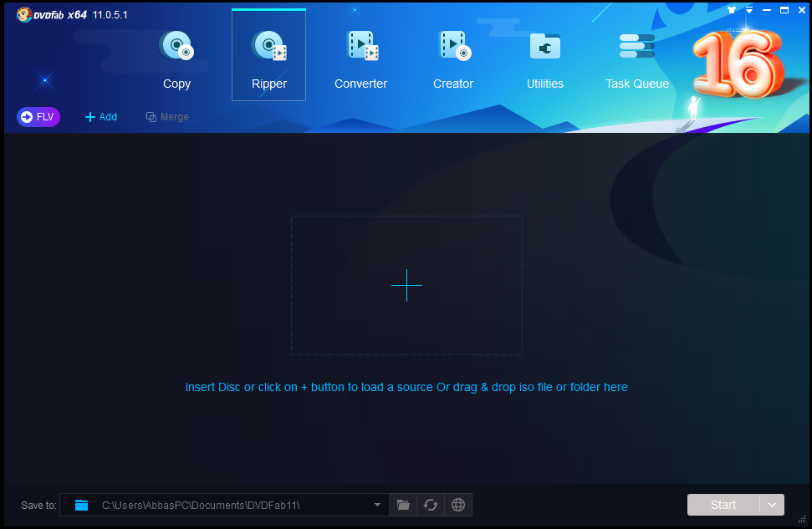
Task: Click the refresh arrows icon
Action: (431, 506)
